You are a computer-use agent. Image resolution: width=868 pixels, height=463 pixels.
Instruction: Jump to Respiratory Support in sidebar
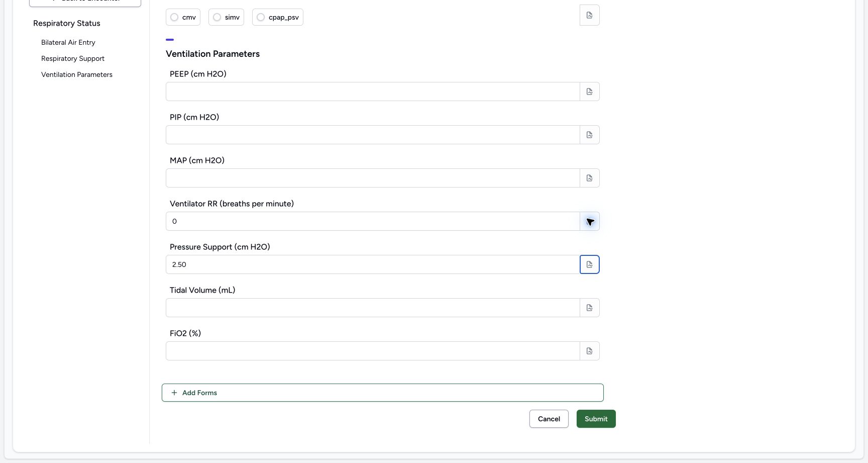[73, 58]
